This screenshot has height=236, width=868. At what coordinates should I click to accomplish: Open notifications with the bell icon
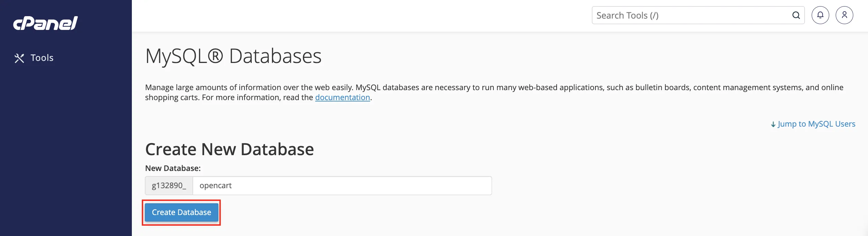tap(820, 15)
